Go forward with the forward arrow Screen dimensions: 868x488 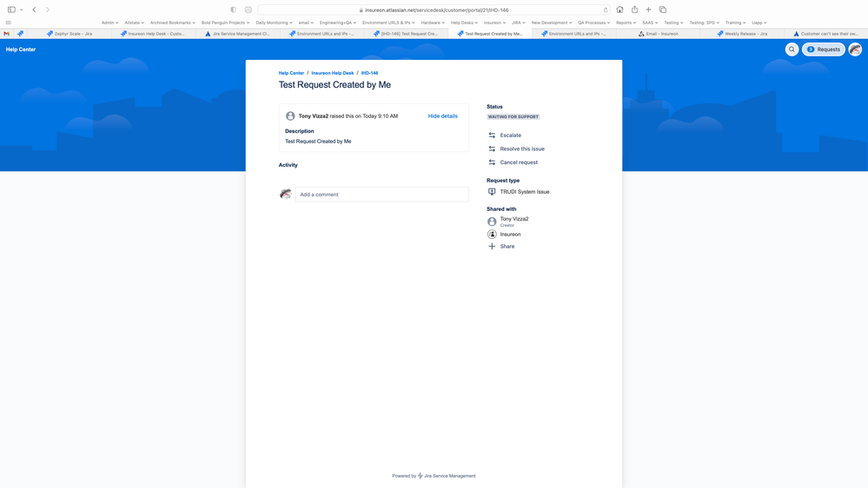pyautogui.click(x=48, y=10)
